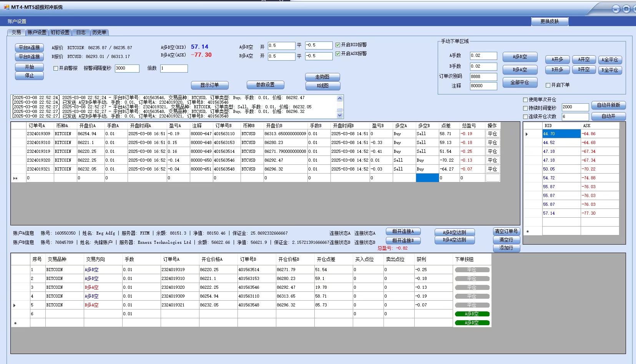Viewport: 636px width, 364px height.
Task: Select the BID 44.70 row indicator arrow
Action: tap(527, 134)
